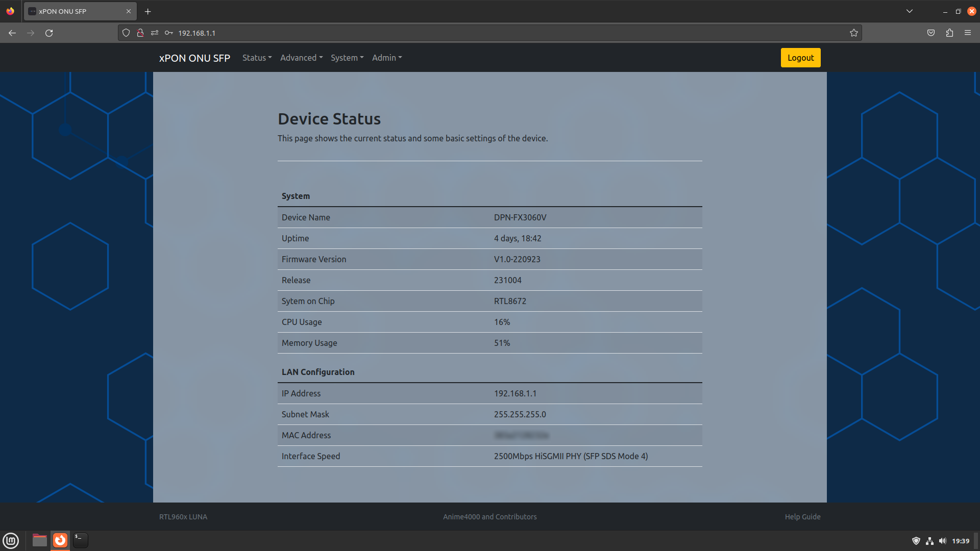This screenshot has height=551, width=980.
Task: Click the browser extensions icon in toolbar
Action: pyautogui.click(x=950, y=32)
